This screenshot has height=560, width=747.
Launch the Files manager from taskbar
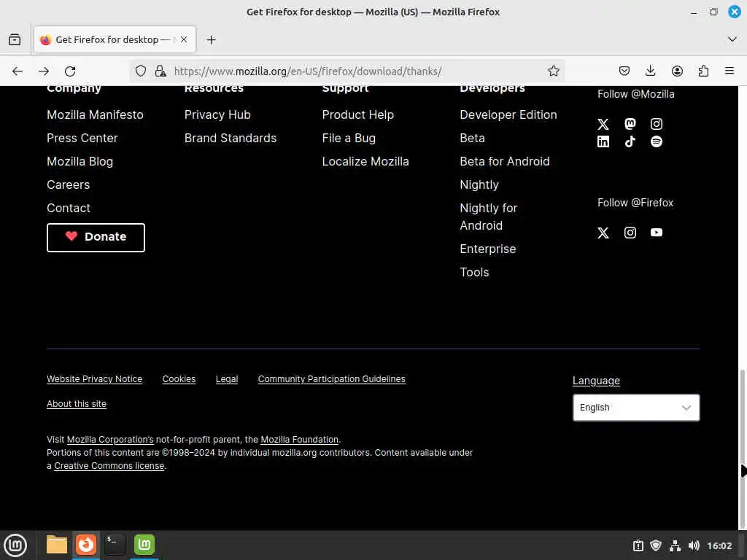coord(57,545)
